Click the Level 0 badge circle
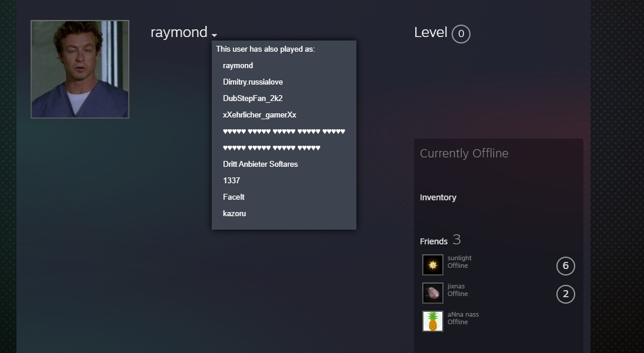The height and width of the screenshot is (353, 644). (461, 34)
